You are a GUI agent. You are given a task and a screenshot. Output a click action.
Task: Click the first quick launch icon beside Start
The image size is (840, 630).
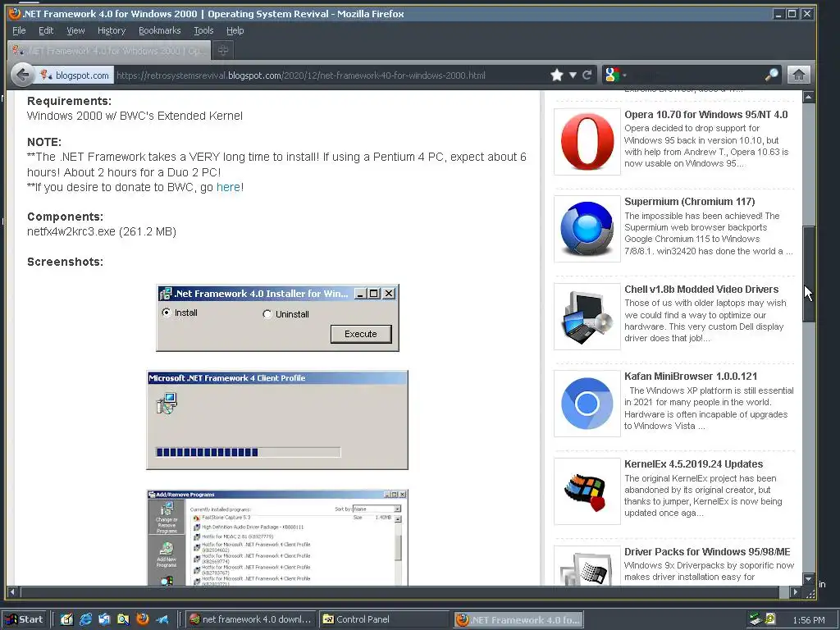(x=66, y=620)
